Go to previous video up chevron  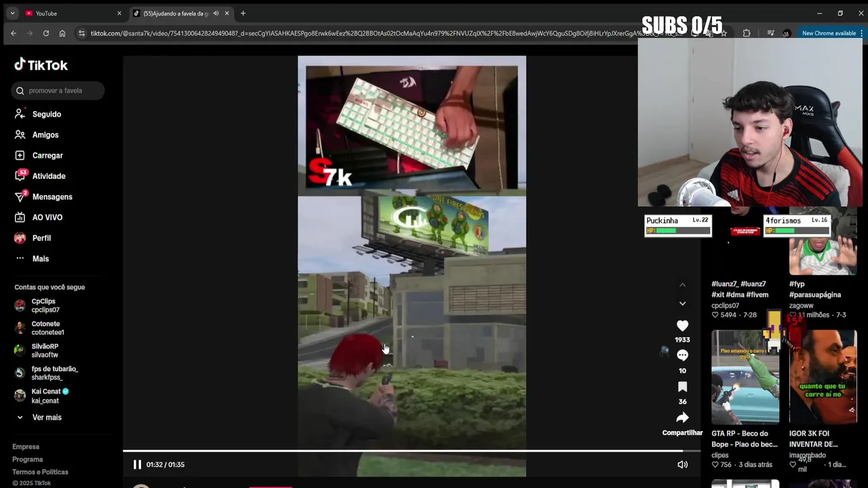point(682,285)
